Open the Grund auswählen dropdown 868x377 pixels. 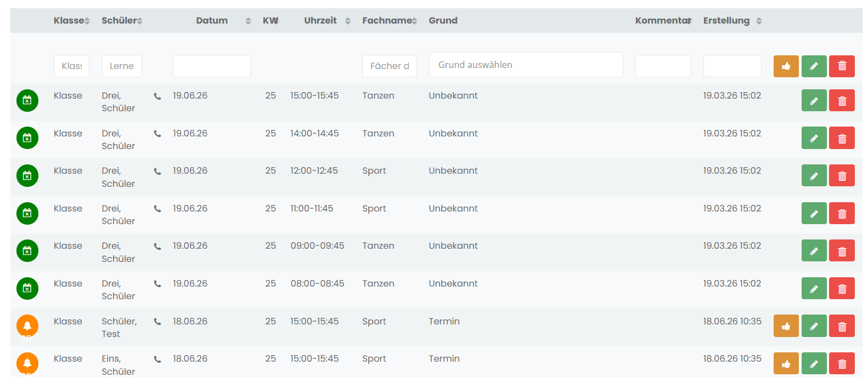coord(526,65)
